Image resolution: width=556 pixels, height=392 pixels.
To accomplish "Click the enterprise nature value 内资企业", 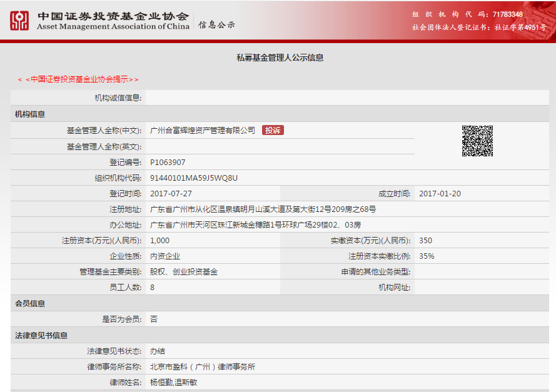I will point(165,256).
